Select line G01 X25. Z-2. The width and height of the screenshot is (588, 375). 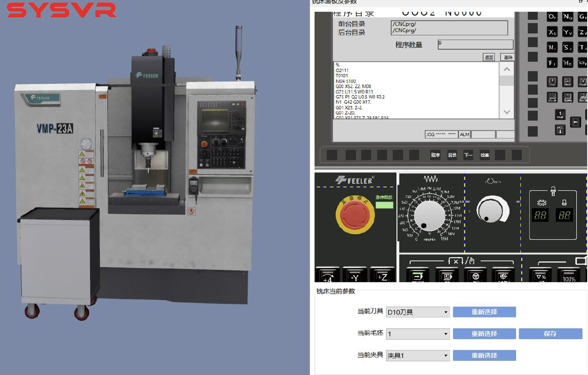(x=350, y=108)
